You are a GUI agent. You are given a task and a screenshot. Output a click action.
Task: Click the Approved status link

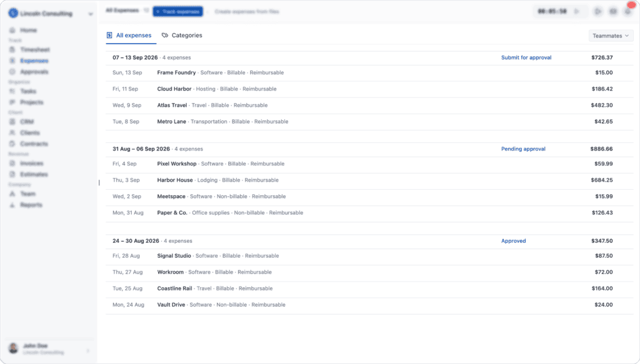pyautogui.click(x=514, y=241)
